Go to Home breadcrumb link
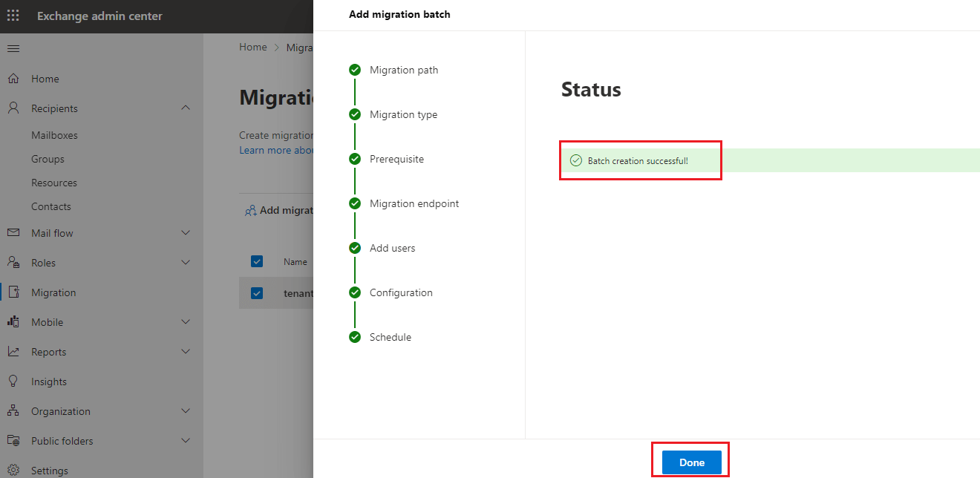The width and height of the screenshot is (980, 478). coord(252,47)
